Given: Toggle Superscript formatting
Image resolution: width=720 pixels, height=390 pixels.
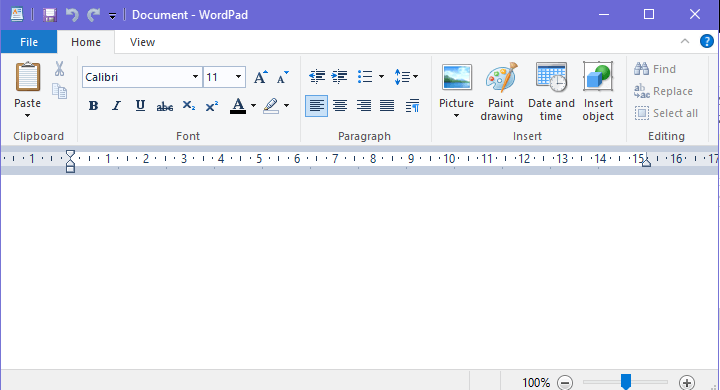Looking at the screenshot, I should click(x=212, y=106).
